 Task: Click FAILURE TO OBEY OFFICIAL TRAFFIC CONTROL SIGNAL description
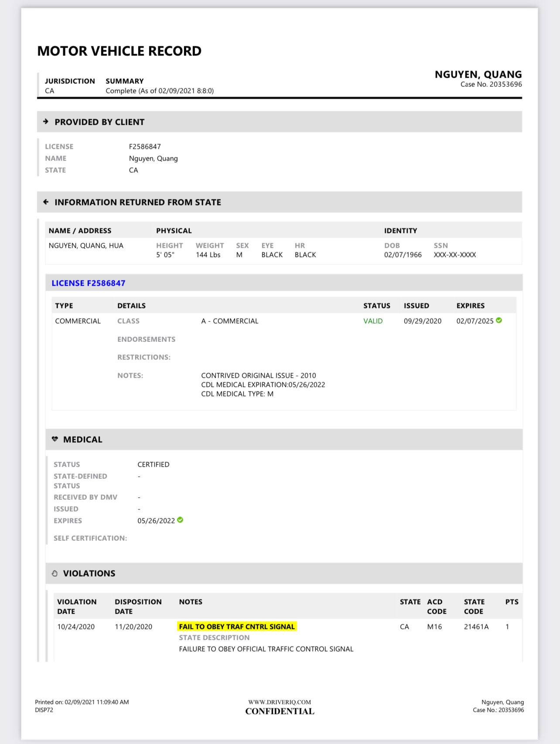click(266, 649)
